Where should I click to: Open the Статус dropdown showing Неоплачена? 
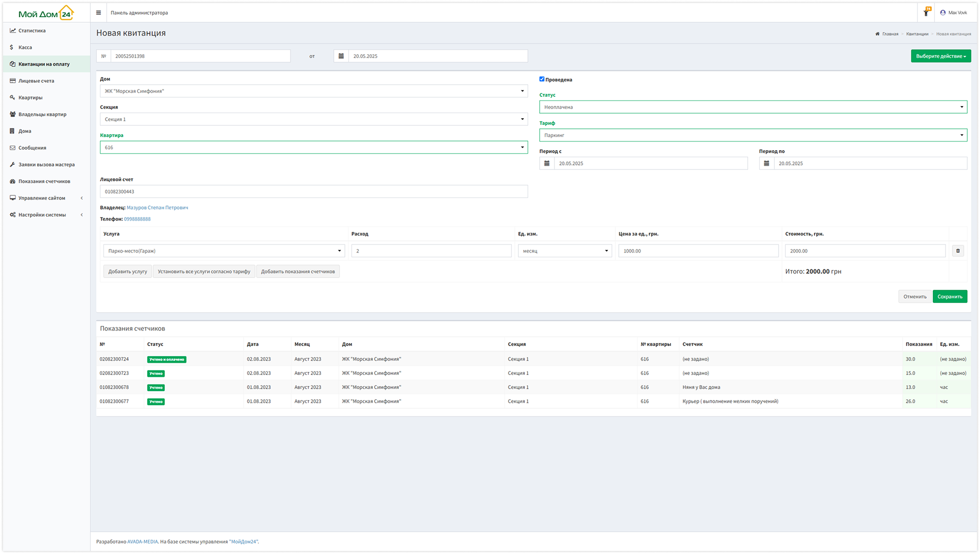coord(753,107)
